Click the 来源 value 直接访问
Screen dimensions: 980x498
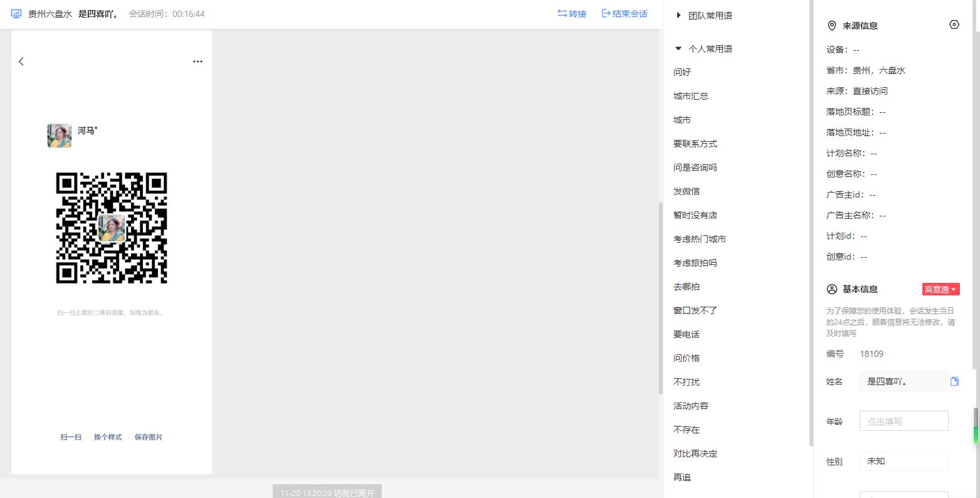[x=870, y=91]
